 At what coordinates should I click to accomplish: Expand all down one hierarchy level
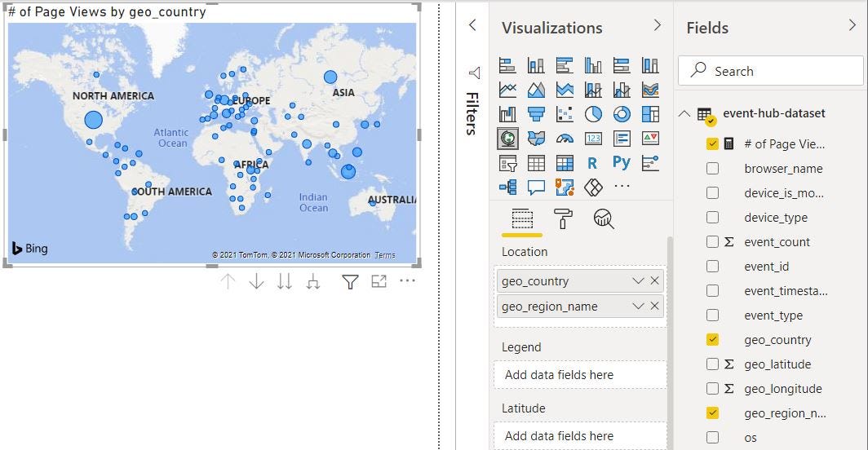312,281
